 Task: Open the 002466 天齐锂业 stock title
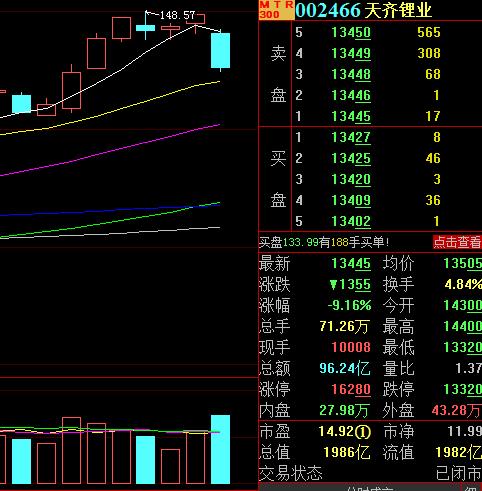click(363, 10)
